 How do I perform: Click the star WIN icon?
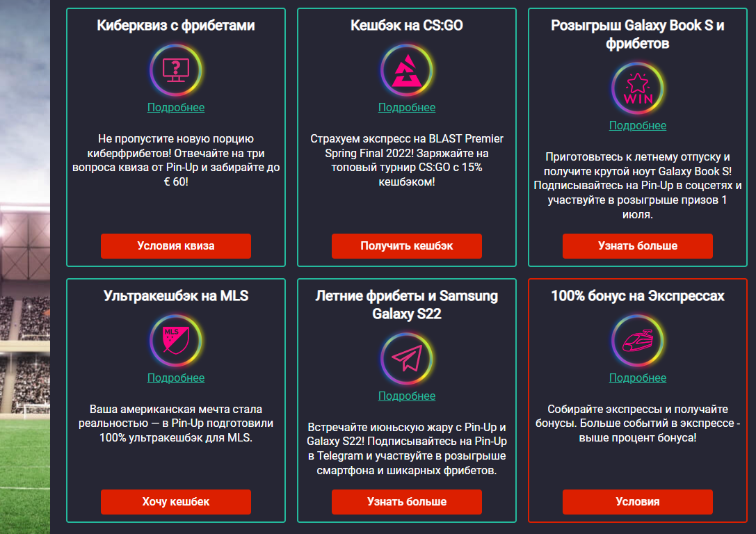(638, 88)
